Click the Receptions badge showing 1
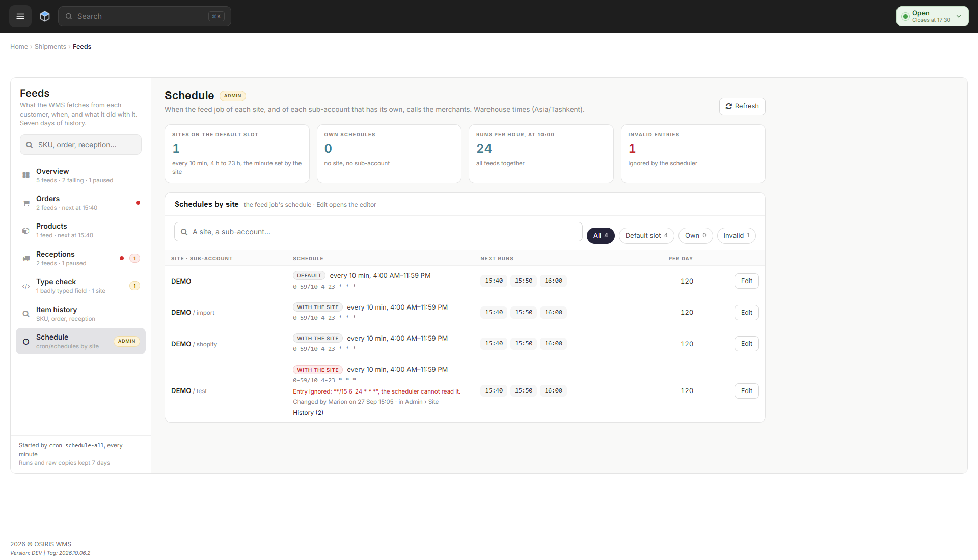The height and width of the screenshot is (560, 978). pos(134,258)
